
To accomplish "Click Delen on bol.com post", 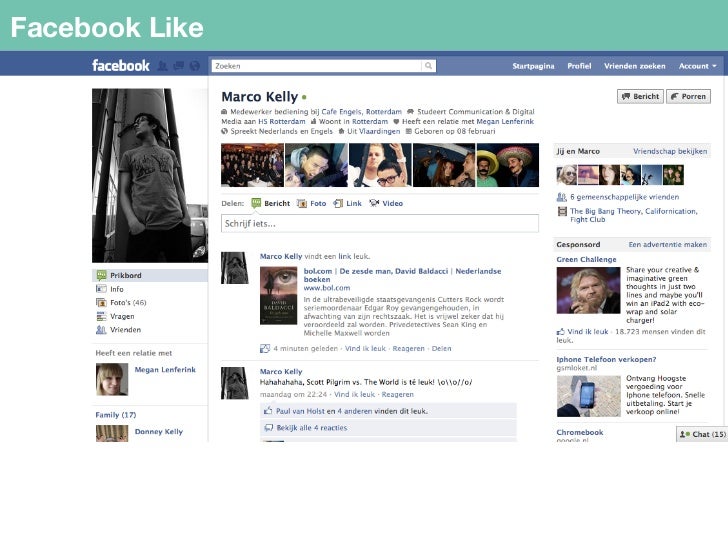I will 442,348.
